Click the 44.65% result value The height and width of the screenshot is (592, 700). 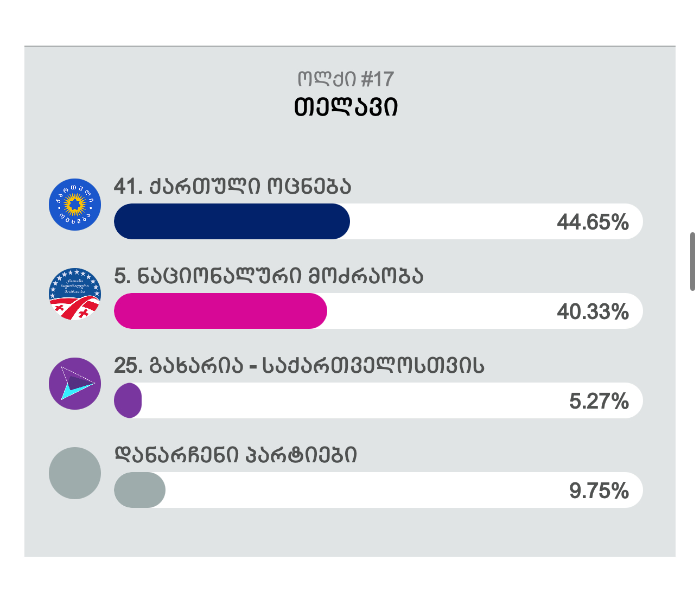point(593,222)
